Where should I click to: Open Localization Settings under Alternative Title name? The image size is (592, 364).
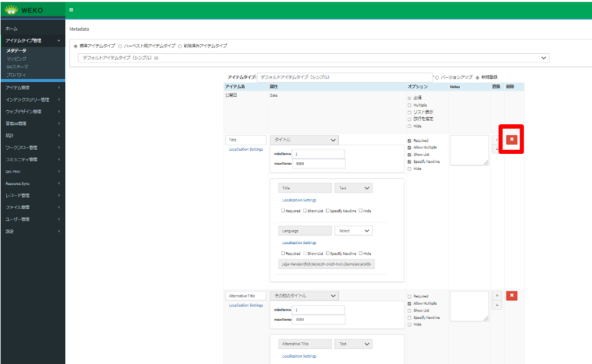[246, 305]
